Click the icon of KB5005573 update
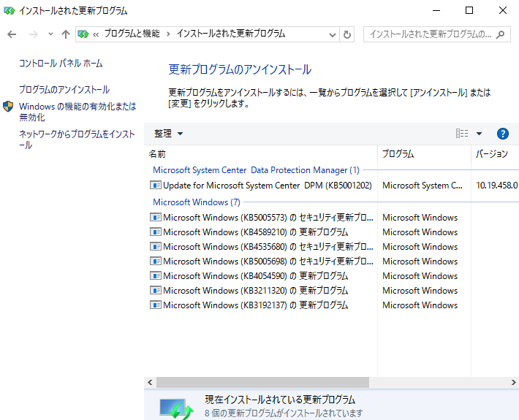Image resolution: width=519 pixels, height=420 pixels. pyautogui.click(x=155, y=217)
